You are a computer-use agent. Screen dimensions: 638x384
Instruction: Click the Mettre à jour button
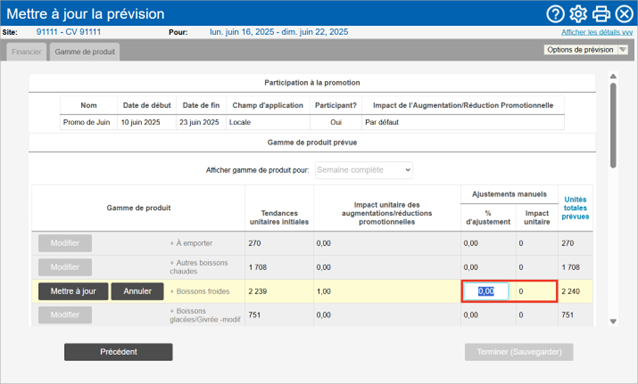73,291
